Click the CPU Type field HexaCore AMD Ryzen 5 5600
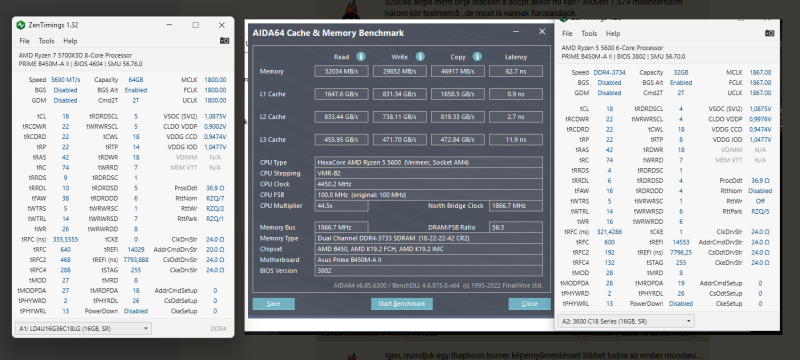Screen dimensions: 800x360 tap(429, 163)
